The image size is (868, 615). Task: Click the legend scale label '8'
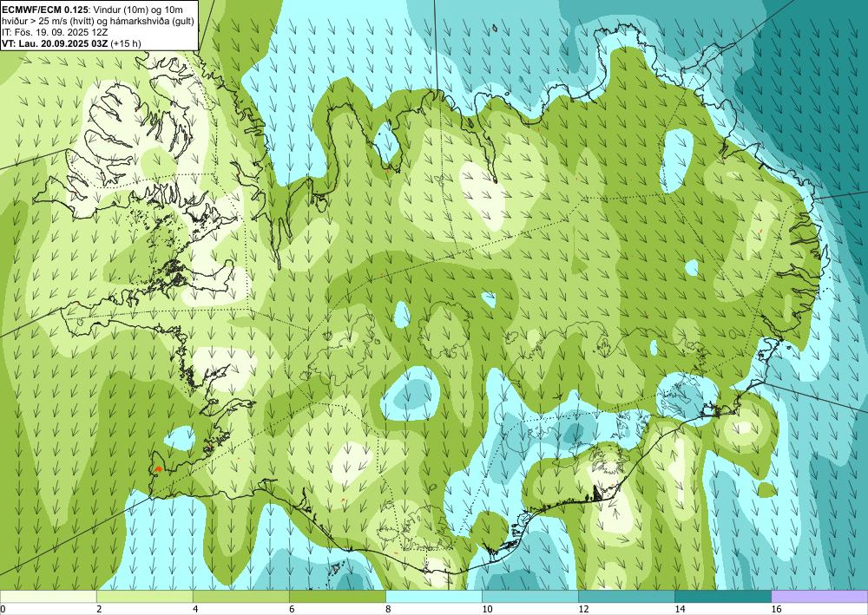389,609
